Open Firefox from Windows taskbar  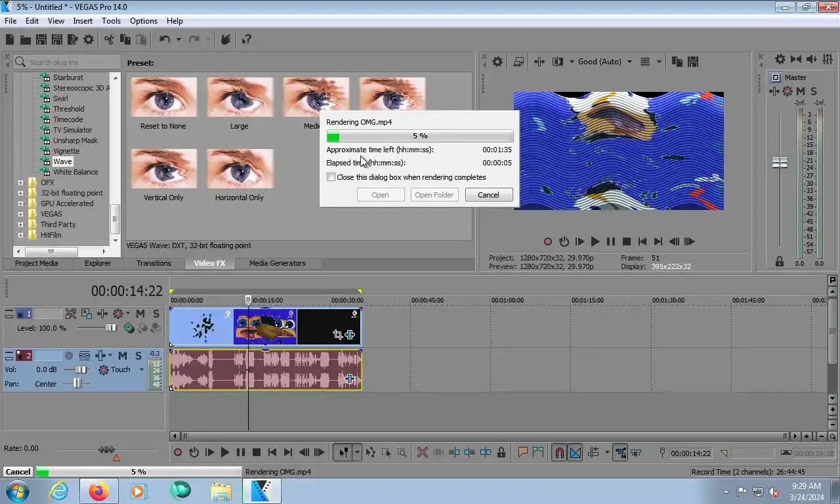pos(99,491)
